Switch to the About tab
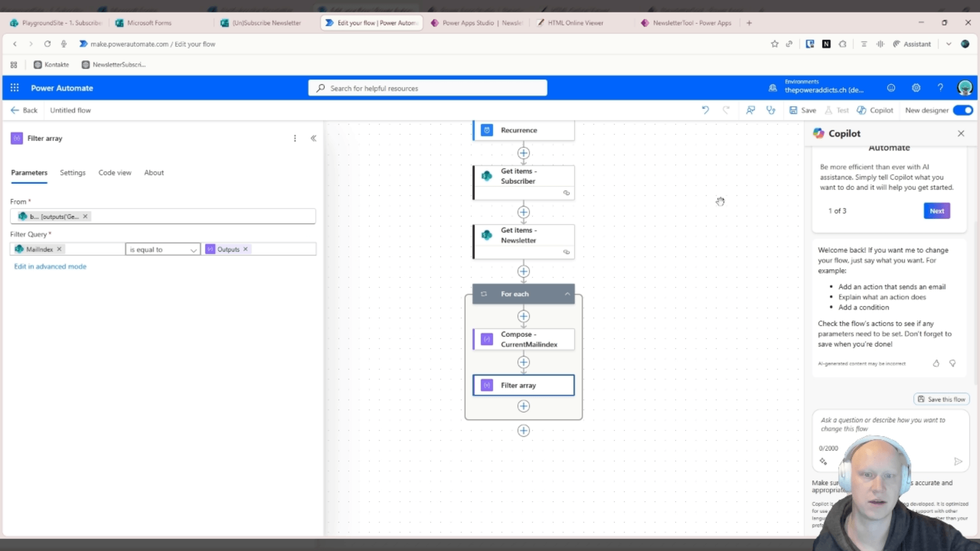The width and height of the screenshot is (980, 551). (154, 172)
